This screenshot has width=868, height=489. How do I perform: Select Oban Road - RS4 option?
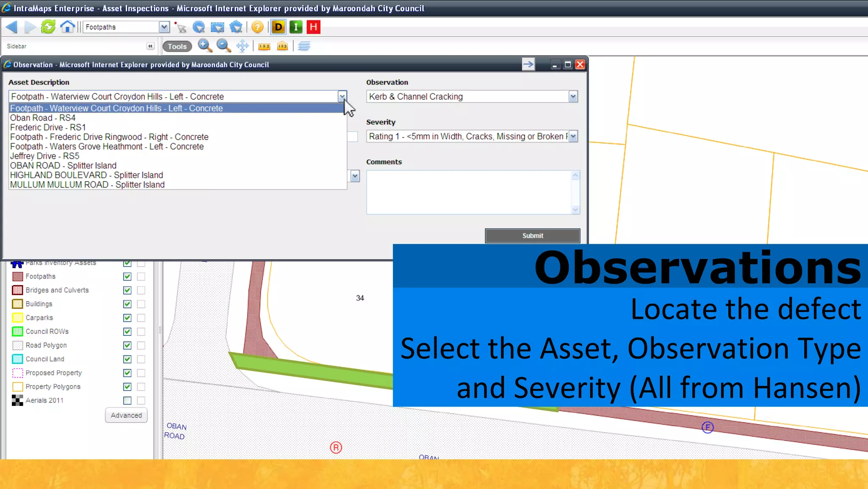pos(178,118)
